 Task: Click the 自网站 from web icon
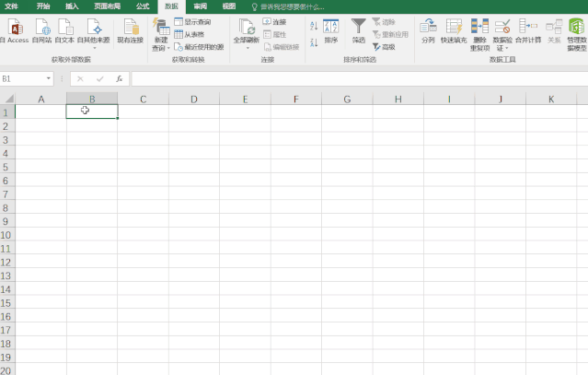tap(42, 27)
